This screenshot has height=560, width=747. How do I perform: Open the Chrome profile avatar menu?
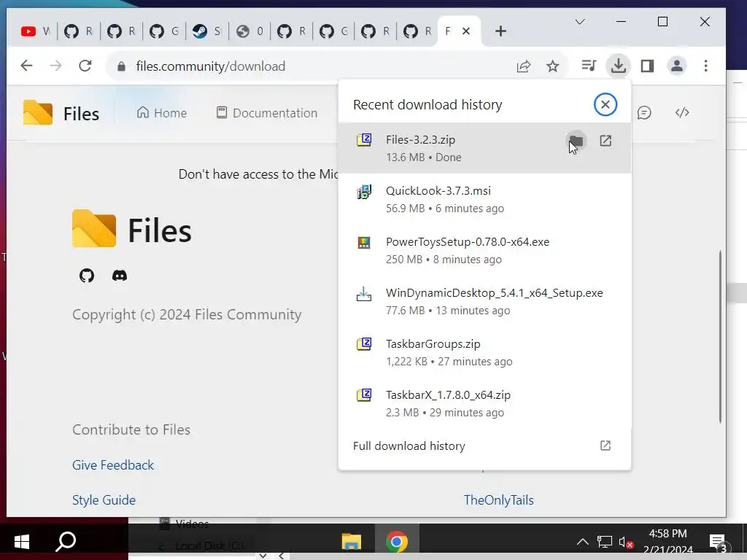click(676, 66)
